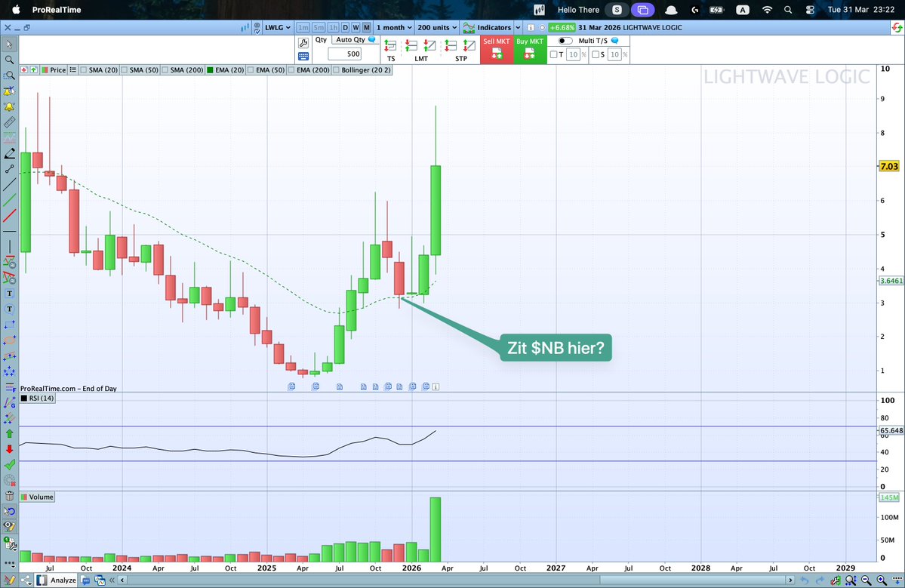Place a green up arrow marker
This screenshot has height=588, width=905.
click(x=9, y=433)
